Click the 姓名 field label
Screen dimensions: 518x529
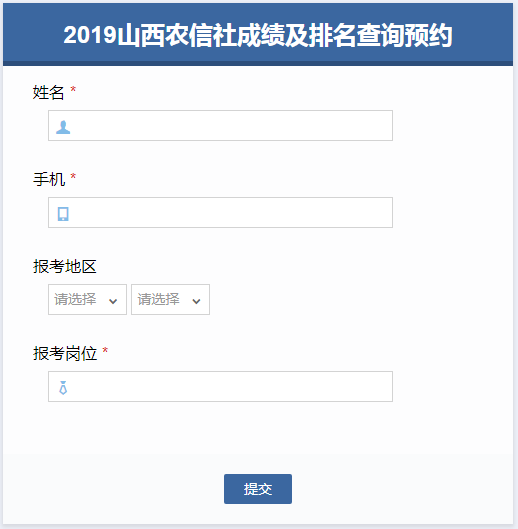point(48,92)
